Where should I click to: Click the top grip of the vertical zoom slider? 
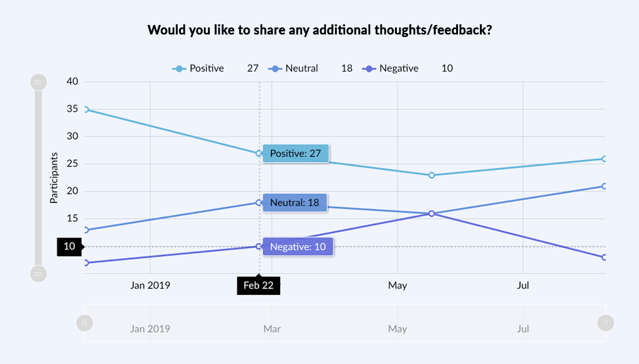tap(39, 82)
